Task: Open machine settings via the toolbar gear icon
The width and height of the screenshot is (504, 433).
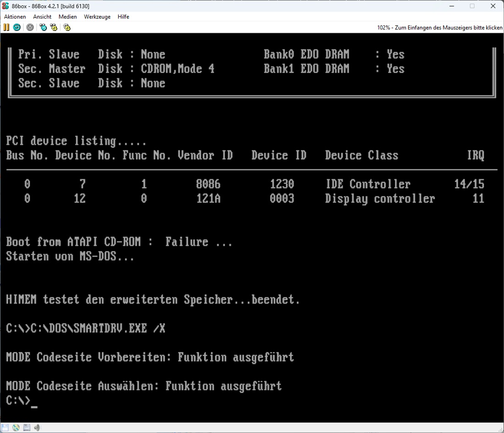Action: [x=67, y=27]
